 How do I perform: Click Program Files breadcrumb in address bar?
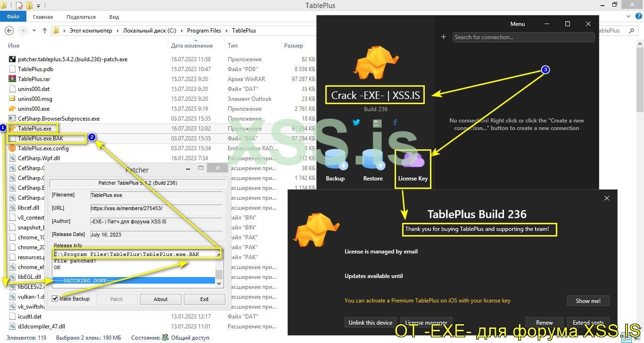(204, 31)
